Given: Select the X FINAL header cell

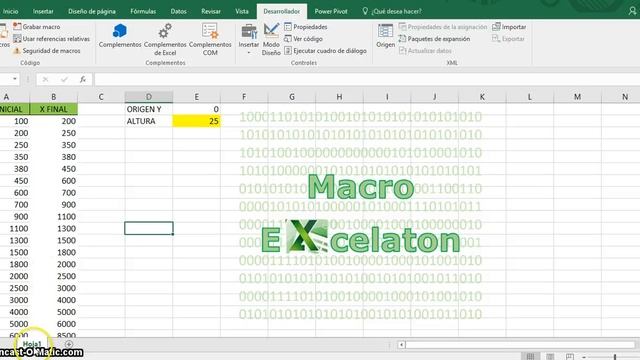Looking at the screenshot, I should point(53,109).
